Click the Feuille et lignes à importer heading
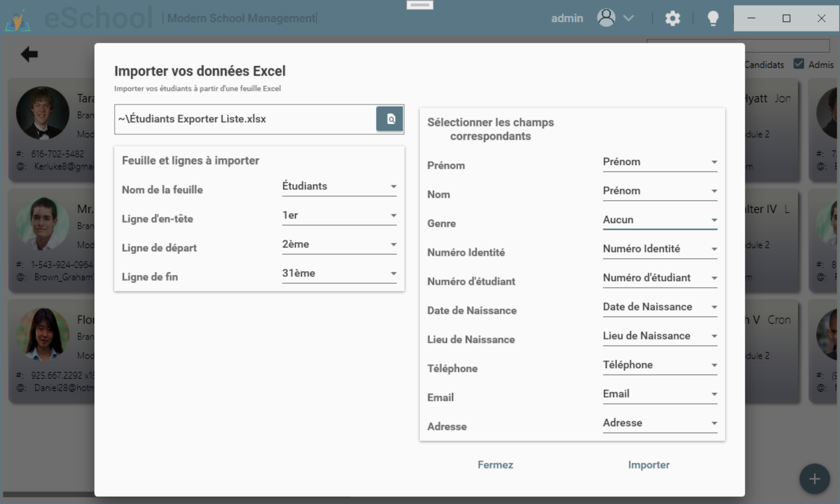840x504 pixels. tap(190, 160)
